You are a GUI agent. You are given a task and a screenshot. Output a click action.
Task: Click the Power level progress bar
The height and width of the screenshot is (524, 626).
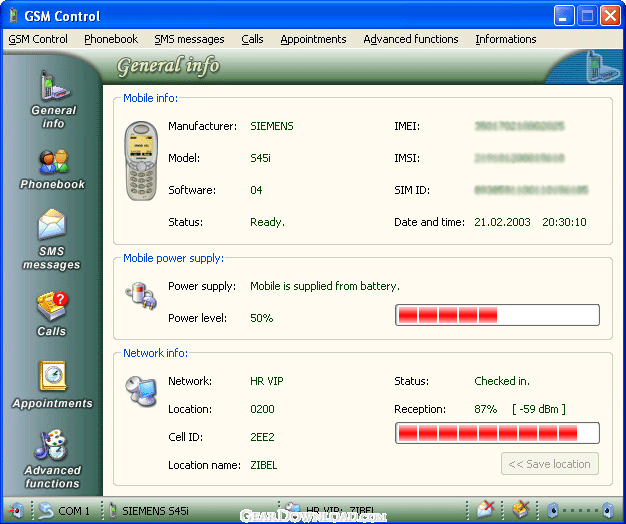point(497,315)
